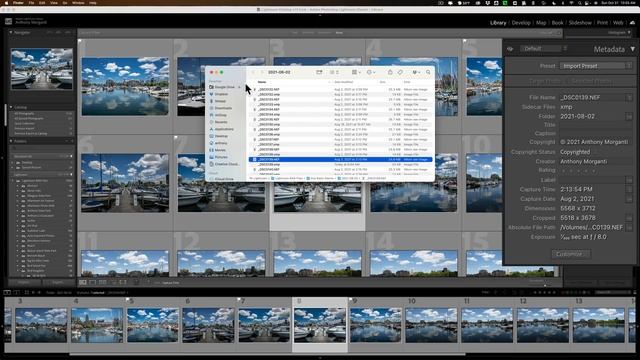Switch to the Print module
This screenshot has width=640, height=360.
pyautogui.click(x=602, y=23)
